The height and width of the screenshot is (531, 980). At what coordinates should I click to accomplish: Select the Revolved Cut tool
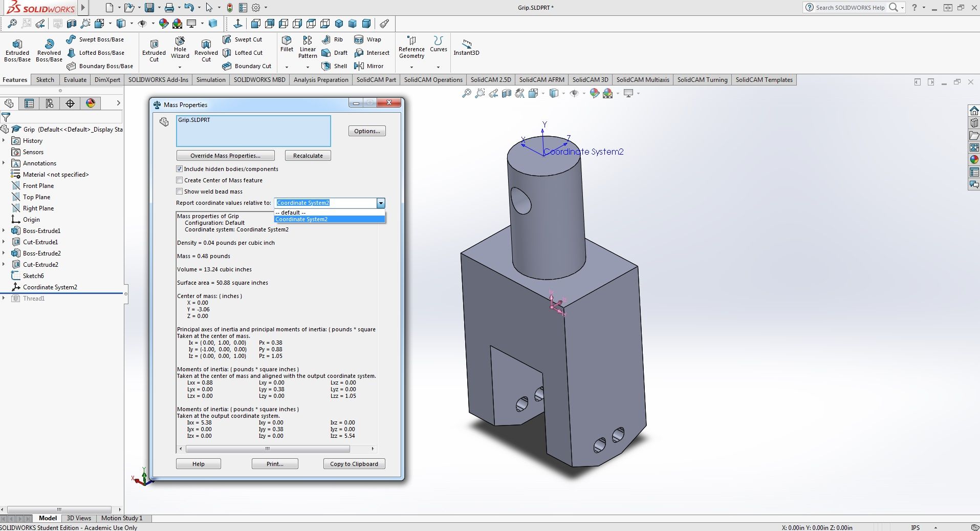click(206, 50)
